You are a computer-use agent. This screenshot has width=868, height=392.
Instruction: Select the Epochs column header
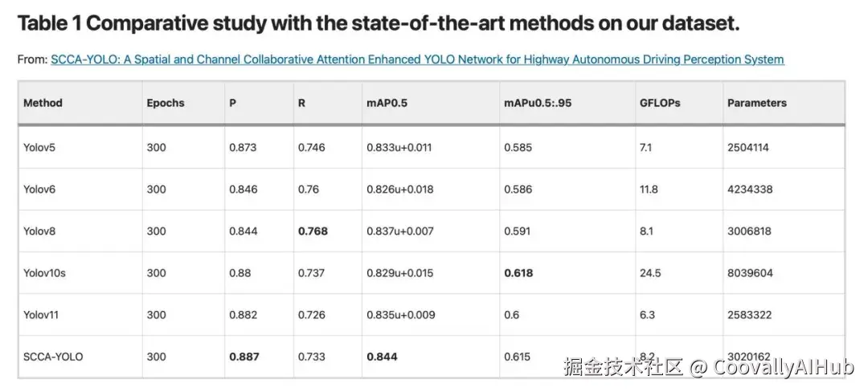coord(166,103)
